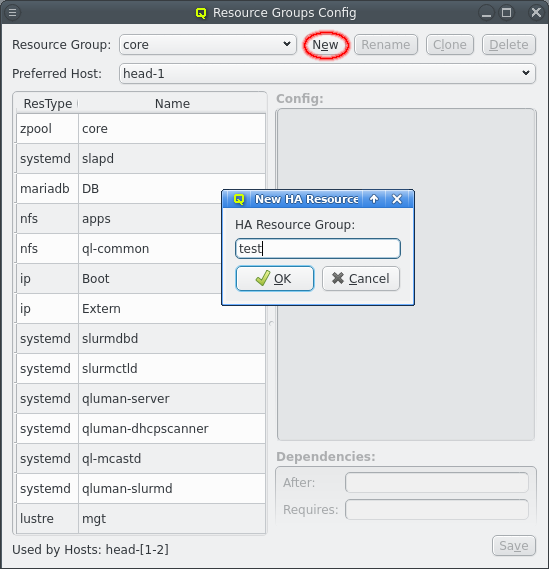The height and width of the screenshot is (569, 549).
Task: Focus the HA Resource Group text field
Action: (318, 249)
